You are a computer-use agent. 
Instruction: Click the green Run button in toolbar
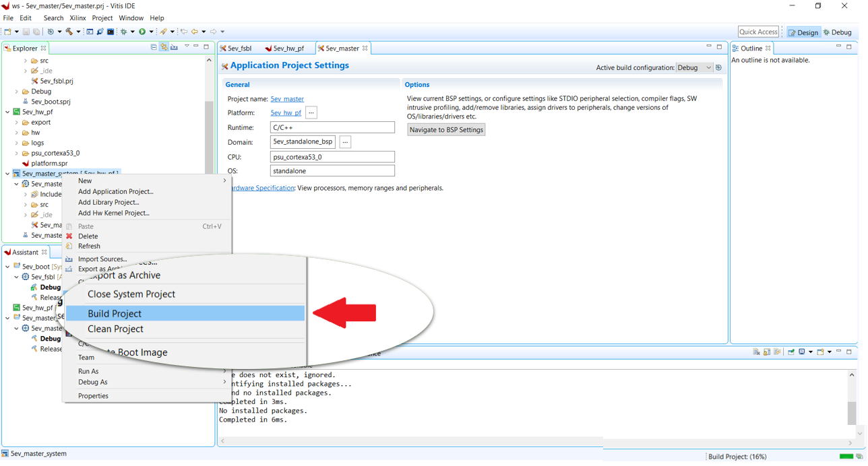coord(142,32)
